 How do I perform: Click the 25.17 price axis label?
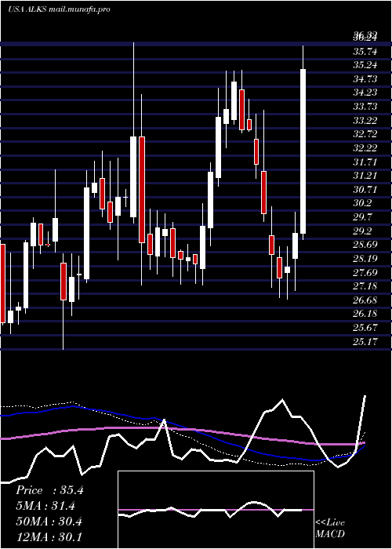click(365, 342)
